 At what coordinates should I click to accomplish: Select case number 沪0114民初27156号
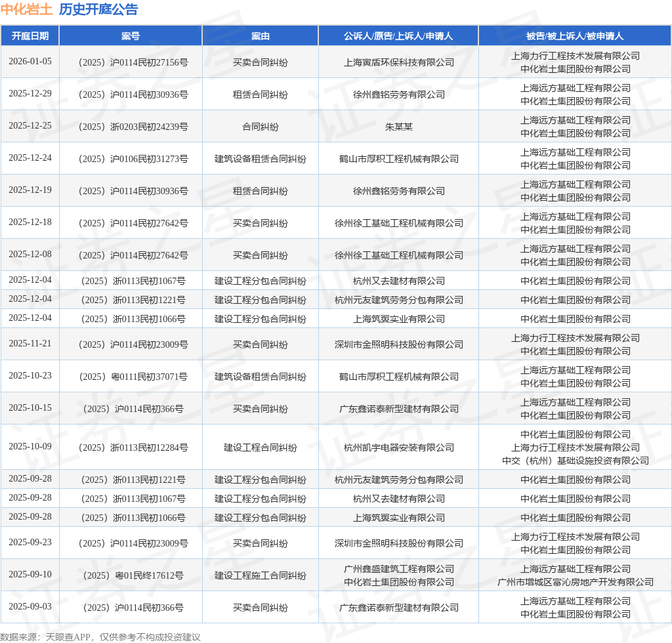[x=133, y=62]
